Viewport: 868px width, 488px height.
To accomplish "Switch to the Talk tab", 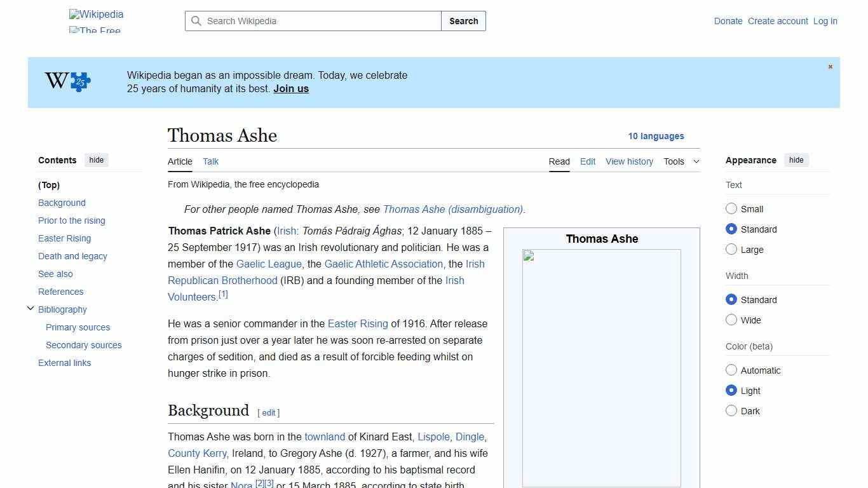I will point(210,161).
